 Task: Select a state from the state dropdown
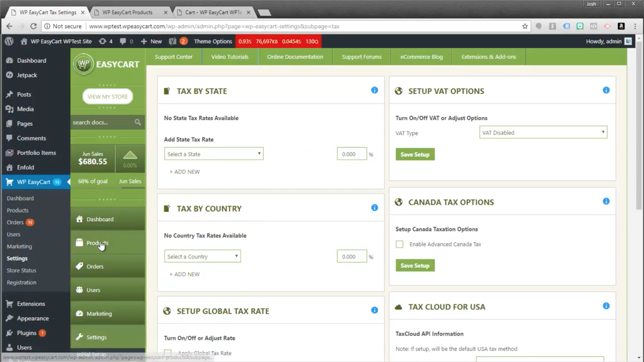tap(213, 154)
